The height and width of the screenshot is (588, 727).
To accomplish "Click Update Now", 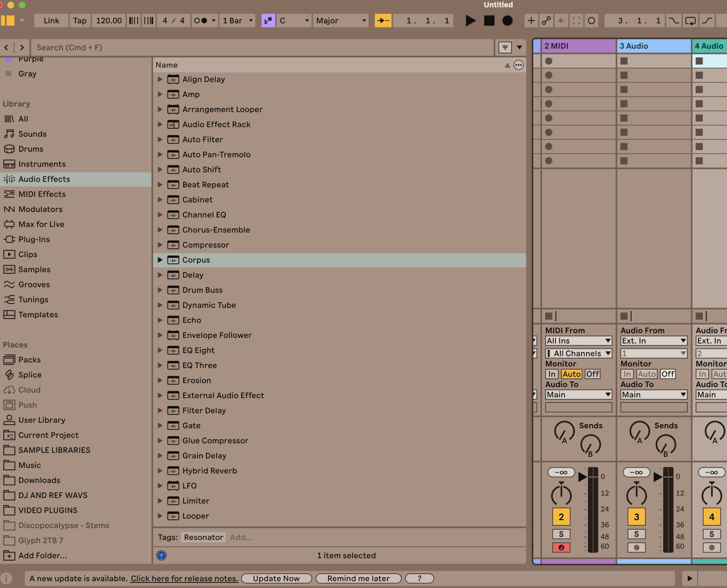I will click(x=276, y=578).
